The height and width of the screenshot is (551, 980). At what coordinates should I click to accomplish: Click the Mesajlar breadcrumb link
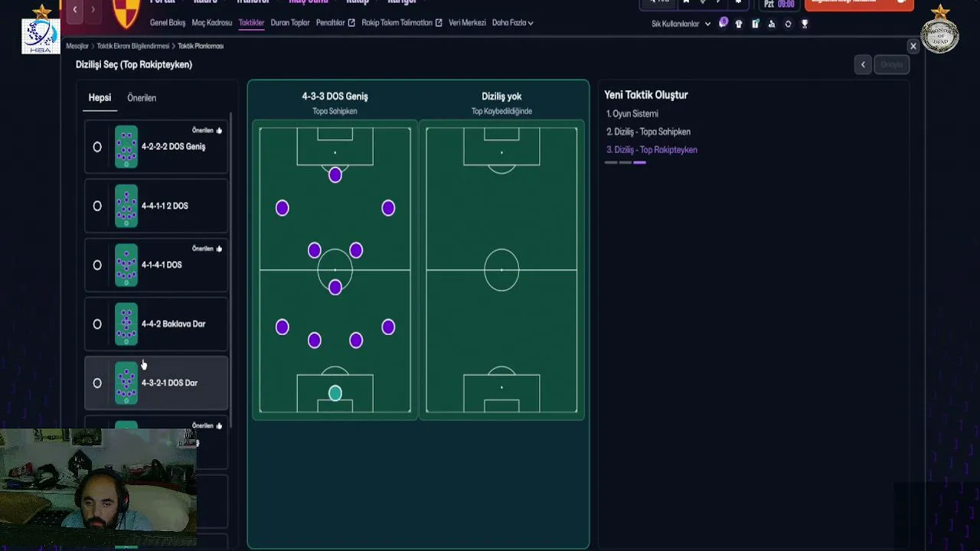pyautogui.click(x=77, y=46)
